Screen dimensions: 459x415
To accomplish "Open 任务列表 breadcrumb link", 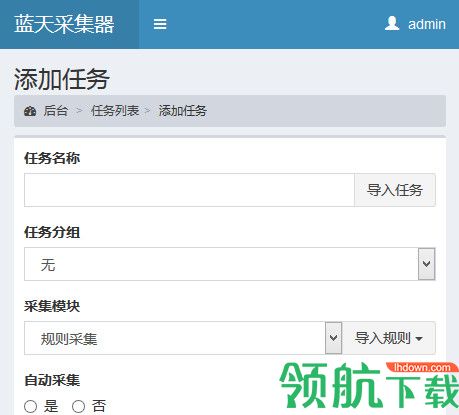I will 115,111.
